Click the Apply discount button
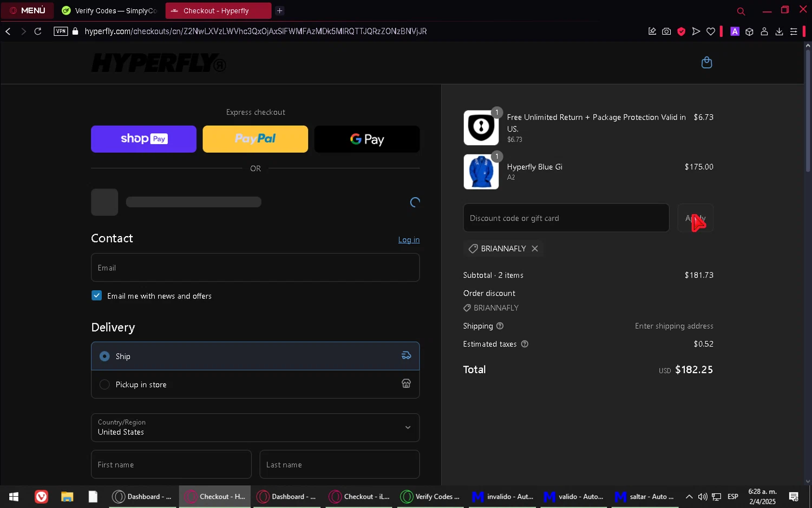Image resolution: width=812 pixels, height=508 pixels. point(695,218)
